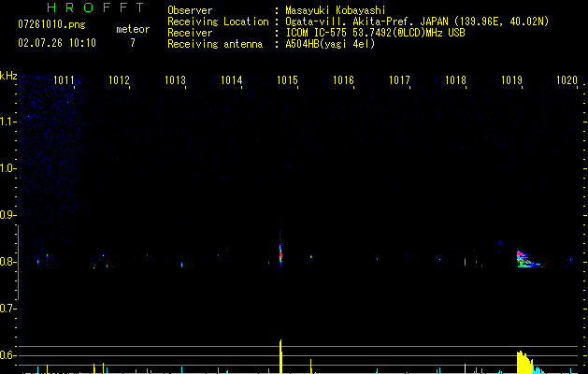Screen dimensions: 588x374
Task: Click the kHz axis unit label
Action: [8, 76]
